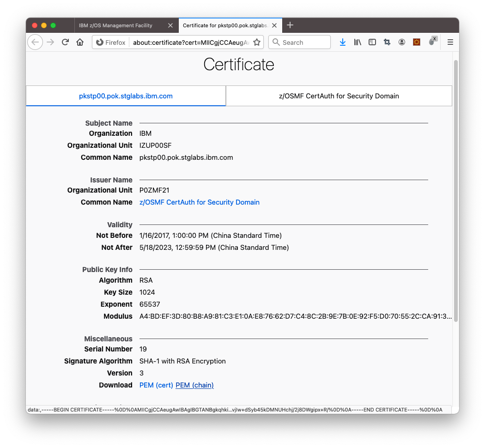Click issuer Organizational Unit value P0ZMF21
The width and height of the screenshot is (485, 448).
point(154,190)
